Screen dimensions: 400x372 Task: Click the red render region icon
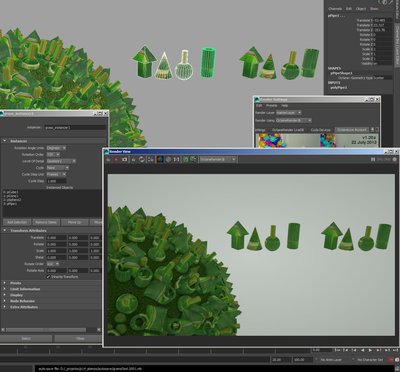click(x=116, y=160)
